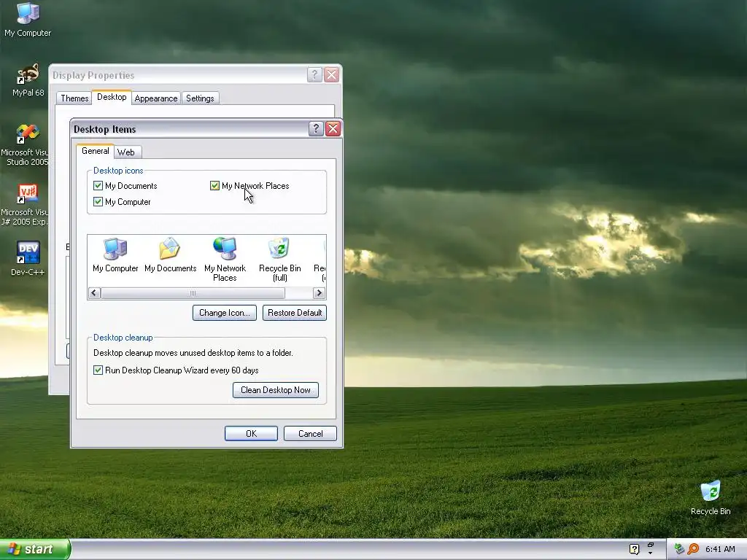Uncheck the My Computer checkbox

(98, 202)
